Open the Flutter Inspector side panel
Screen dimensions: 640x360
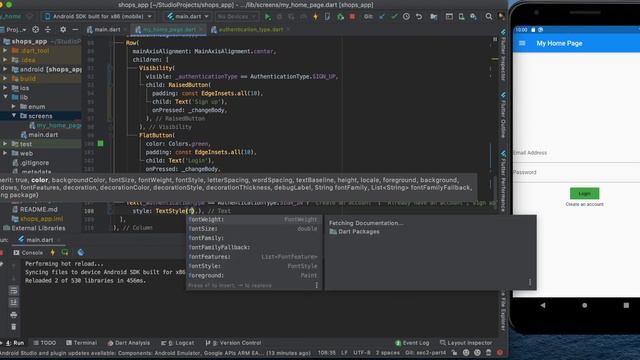click(x=503, y=55)
